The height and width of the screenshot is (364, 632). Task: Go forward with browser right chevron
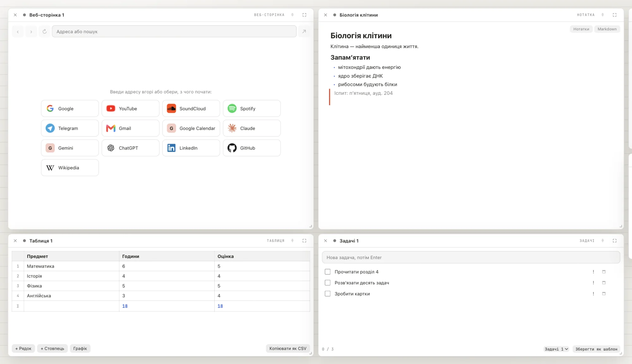point(31,31)
